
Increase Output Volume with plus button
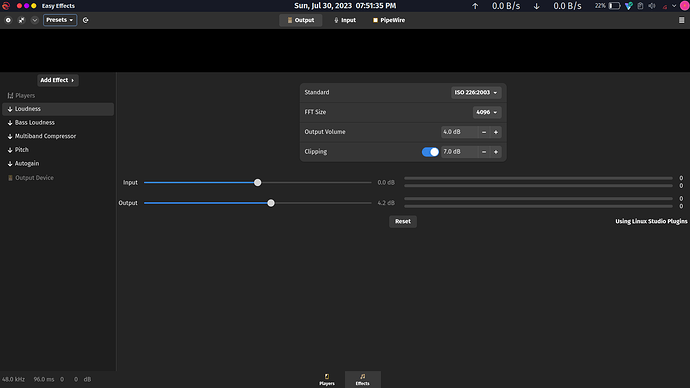point(496,132)
